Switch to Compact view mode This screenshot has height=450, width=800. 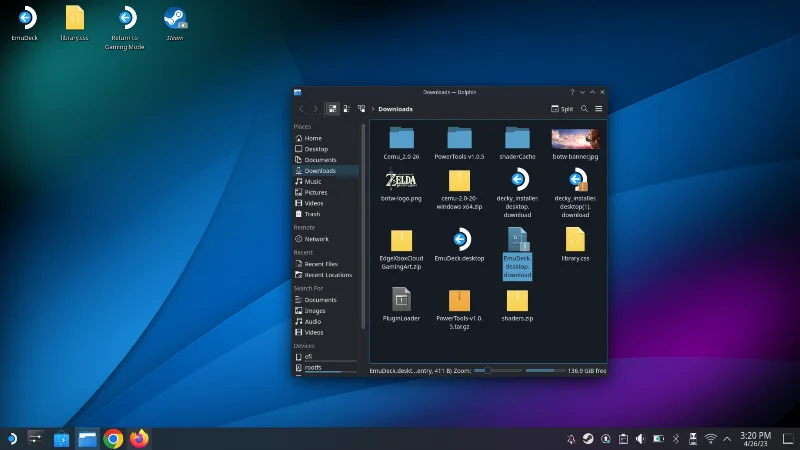point(347,109)
